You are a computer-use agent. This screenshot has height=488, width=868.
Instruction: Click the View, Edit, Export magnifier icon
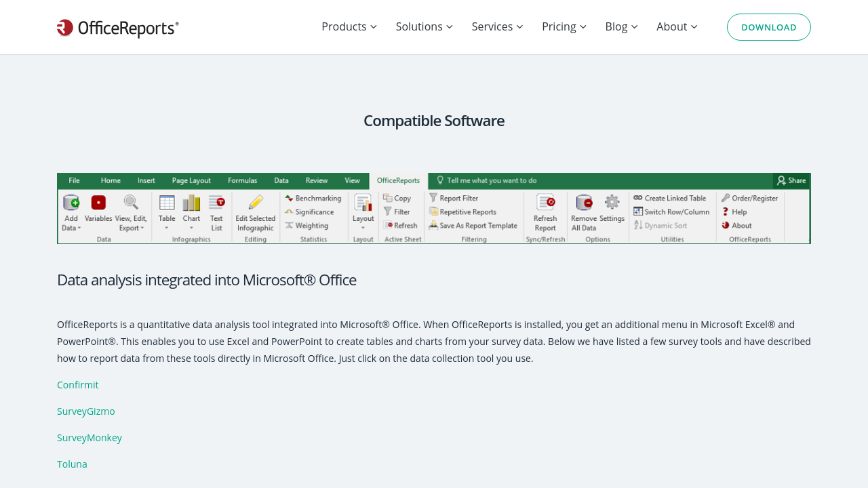pyautogui.click(x=131, y=203)
